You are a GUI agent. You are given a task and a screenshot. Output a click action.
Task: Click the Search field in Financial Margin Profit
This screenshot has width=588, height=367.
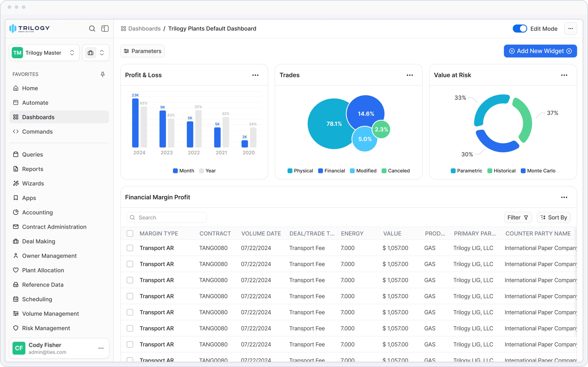(x=167, y=217)
